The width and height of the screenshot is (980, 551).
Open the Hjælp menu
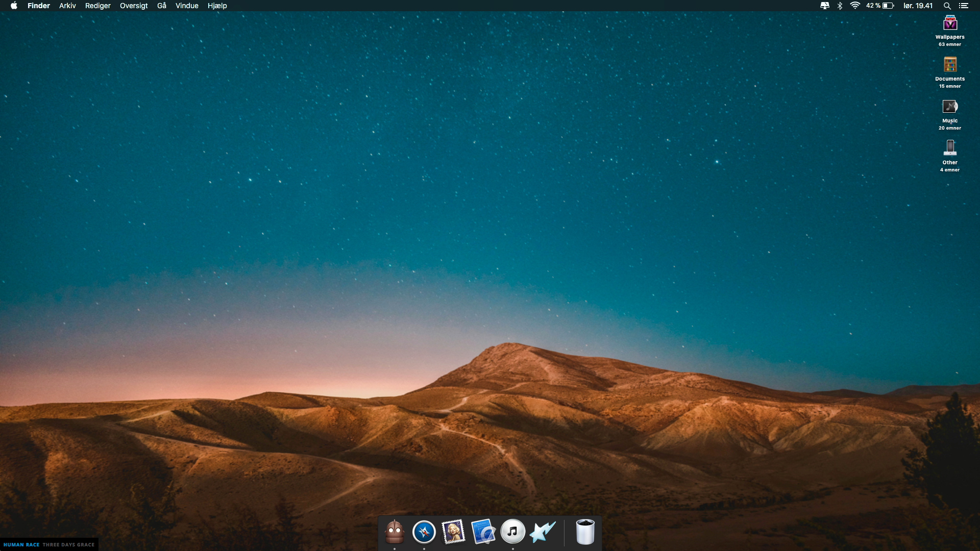point(217,6)
